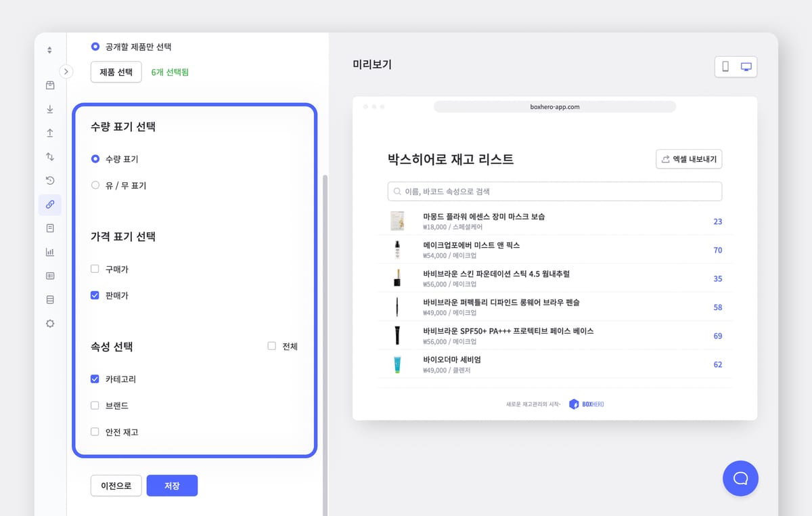812x516 pixels.
Task: Select the 수량 표기 radio button
Action: click(x=94, y=158)
